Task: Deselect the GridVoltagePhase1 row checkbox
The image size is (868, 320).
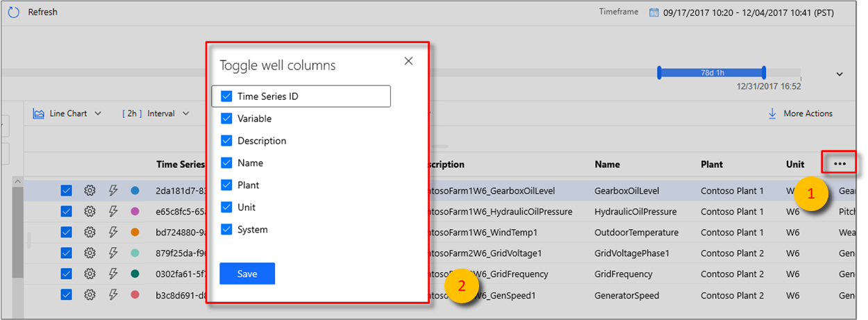Action: coord(66,253)
